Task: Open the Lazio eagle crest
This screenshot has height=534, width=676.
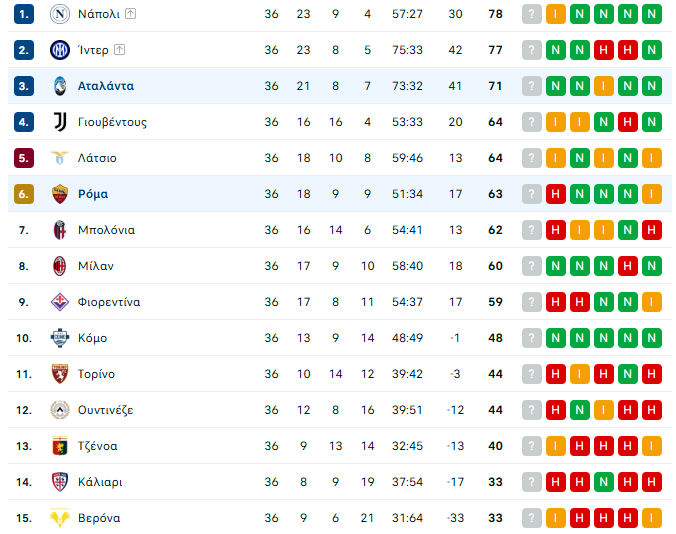Action: 60,158
